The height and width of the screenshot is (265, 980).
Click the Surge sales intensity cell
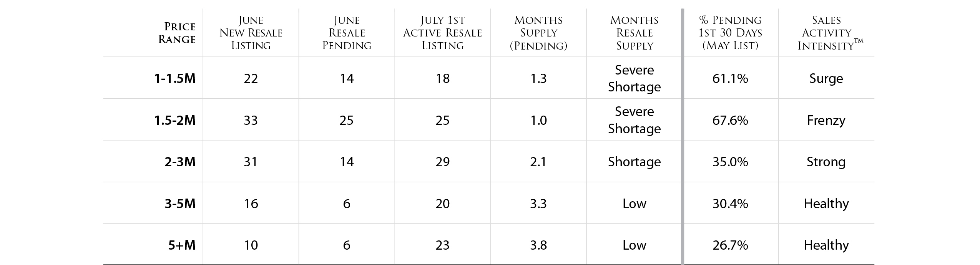pos(826,78)
